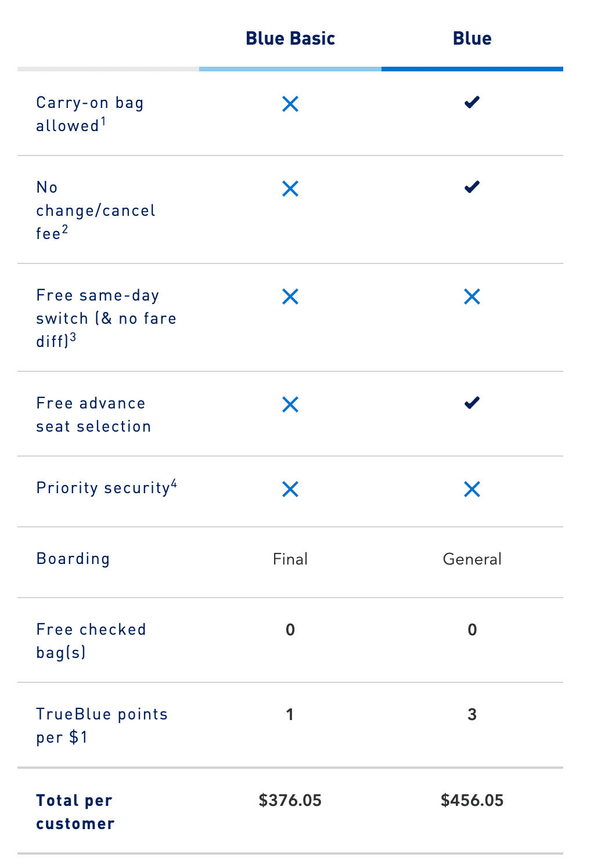Select the Blue fare column header

click(472, 39)
